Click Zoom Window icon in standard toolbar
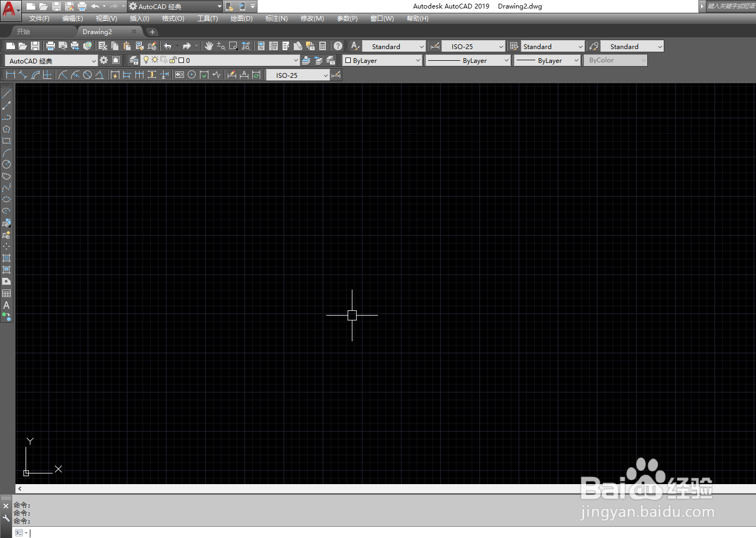The height and width of the screenshot is (538, 756). click(233, 46)
